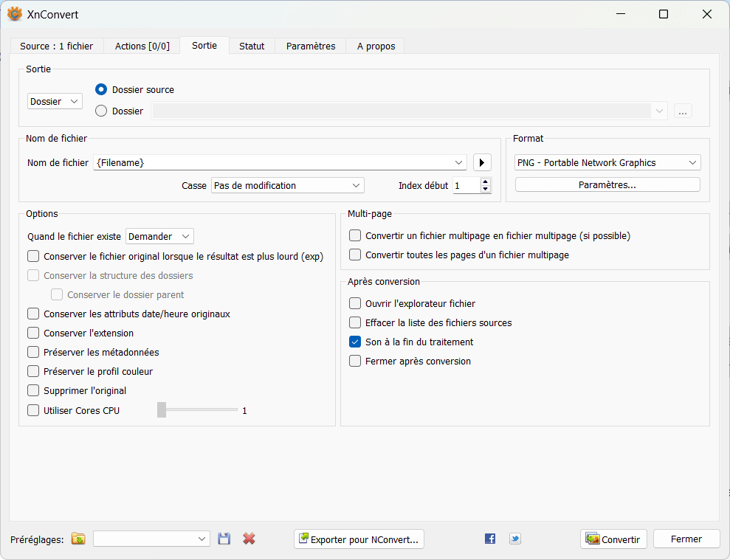The width and height of the screenshot is (730, 560).
Task: Decrease the Index début value
Action: [486, 189]
